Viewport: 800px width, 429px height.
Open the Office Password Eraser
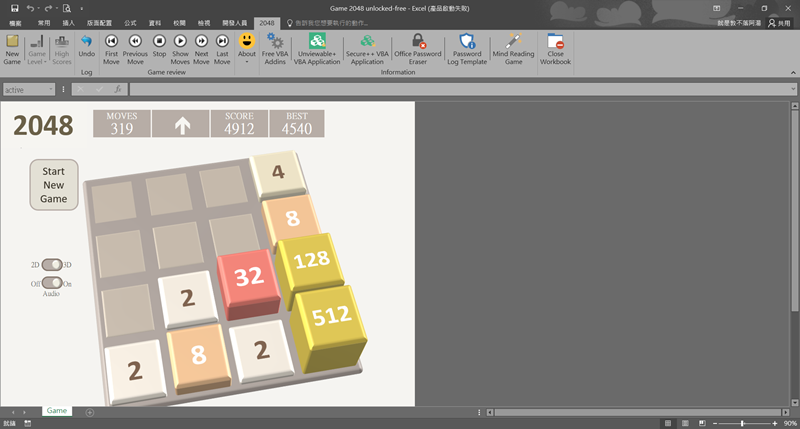point(418,46)
